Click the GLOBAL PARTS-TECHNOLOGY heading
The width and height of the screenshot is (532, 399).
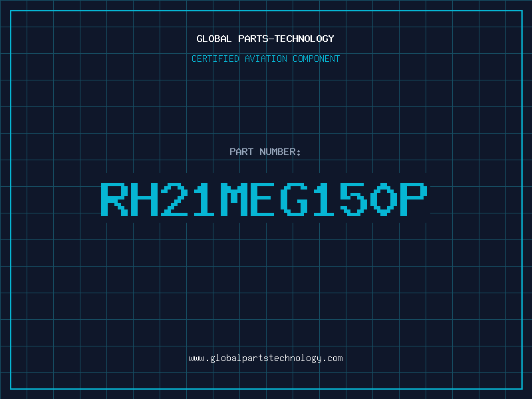(x=265, y=39)
